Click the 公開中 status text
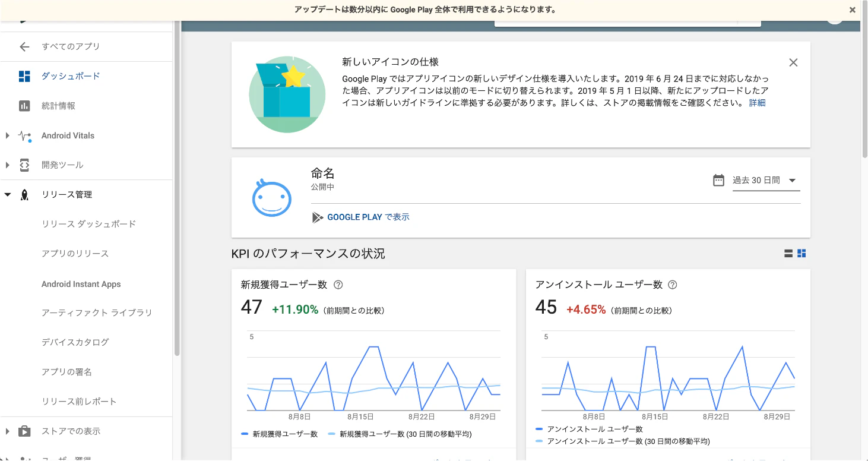Viewport: 868px width, 461px height. [322, 187]
